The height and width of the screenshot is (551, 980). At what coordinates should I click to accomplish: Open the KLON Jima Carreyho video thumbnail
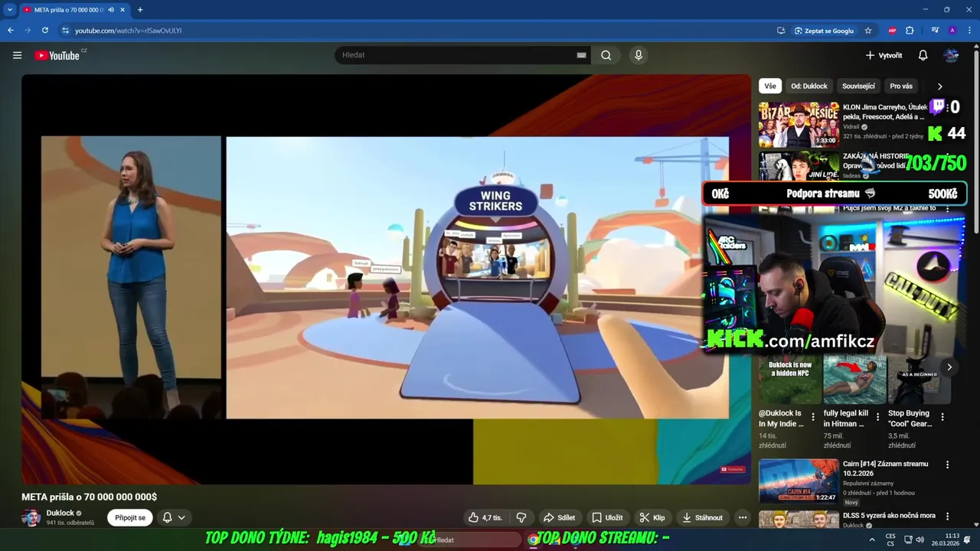click(799, 124)
